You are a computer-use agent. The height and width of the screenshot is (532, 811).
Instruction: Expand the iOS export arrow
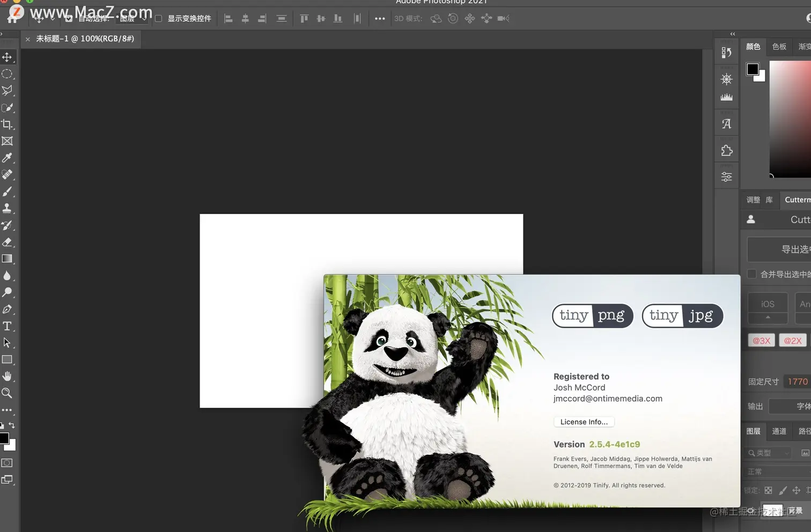point(768,317)
